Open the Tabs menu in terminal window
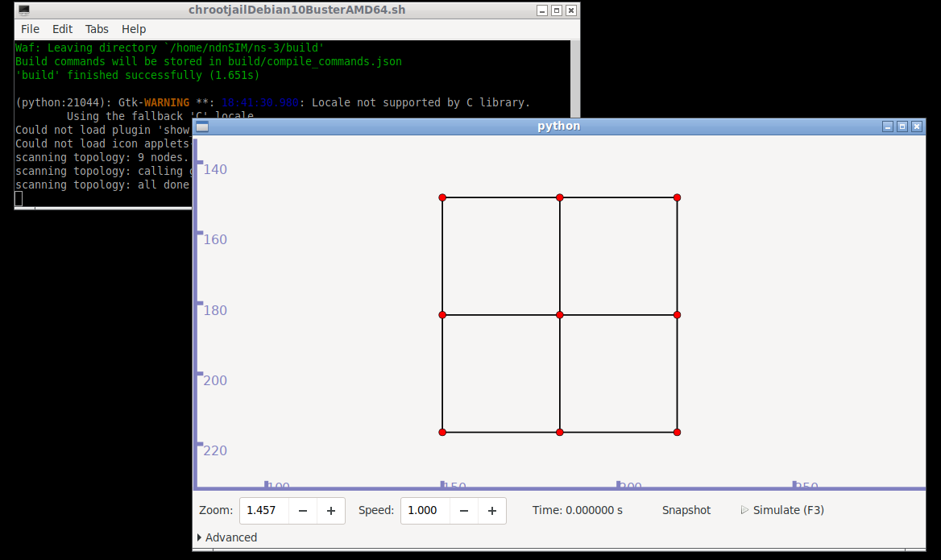The width and height of the screenshot is (941, 560). [x=97, y=29]
